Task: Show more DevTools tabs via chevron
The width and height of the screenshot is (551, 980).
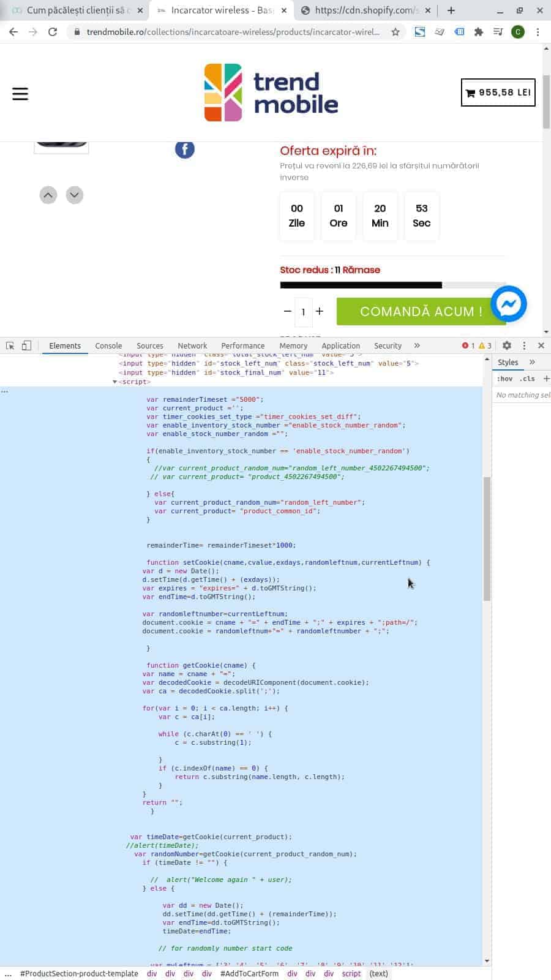Action: tap(417, 345)
